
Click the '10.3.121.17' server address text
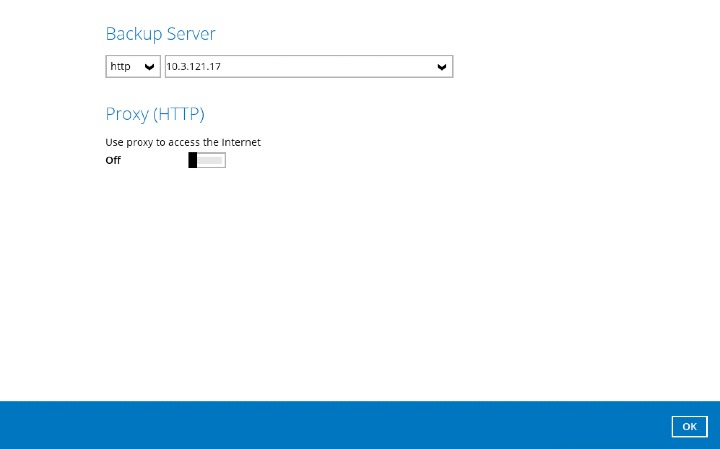click(x=193, y=67)
